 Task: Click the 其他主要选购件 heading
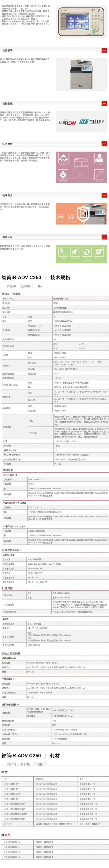11,653
